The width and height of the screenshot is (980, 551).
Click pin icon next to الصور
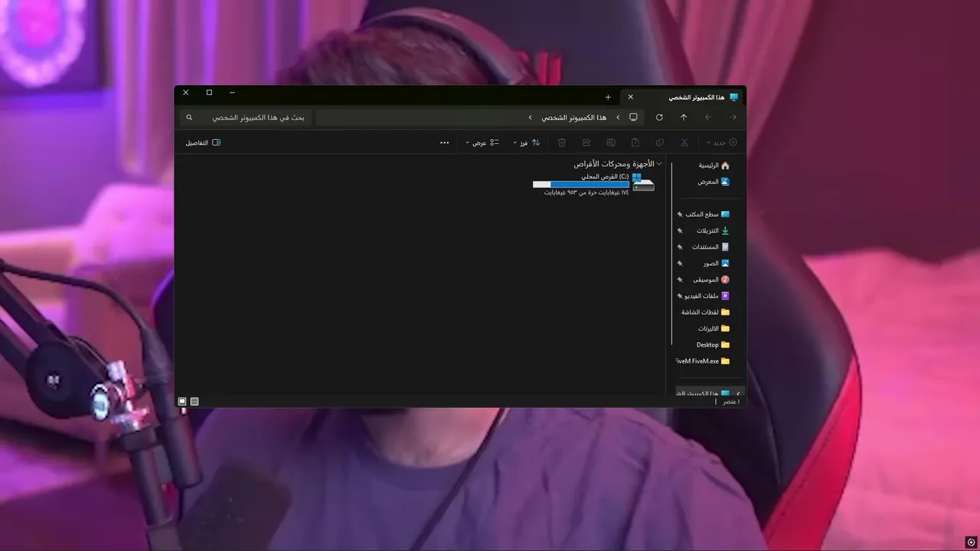pos(679,264)
